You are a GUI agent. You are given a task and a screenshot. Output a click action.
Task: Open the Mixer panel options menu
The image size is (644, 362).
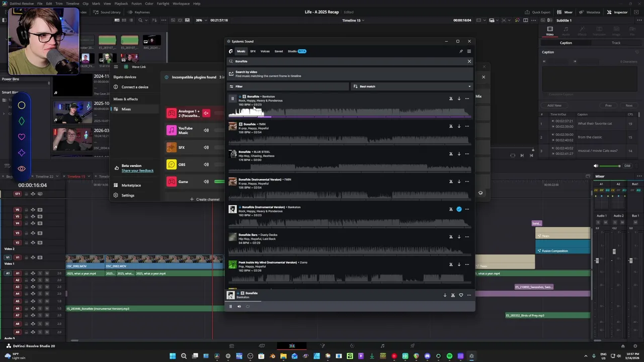[x=639, y=176]
